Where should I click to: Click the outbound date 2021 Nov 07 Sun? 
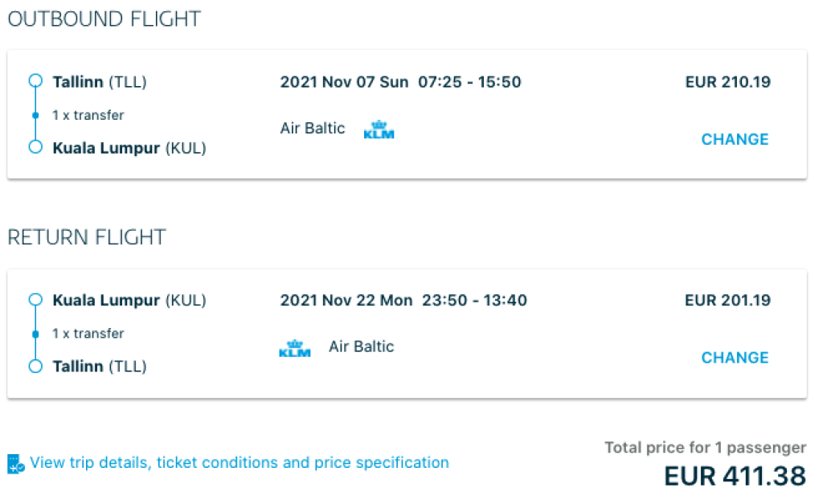pos(344,81)
